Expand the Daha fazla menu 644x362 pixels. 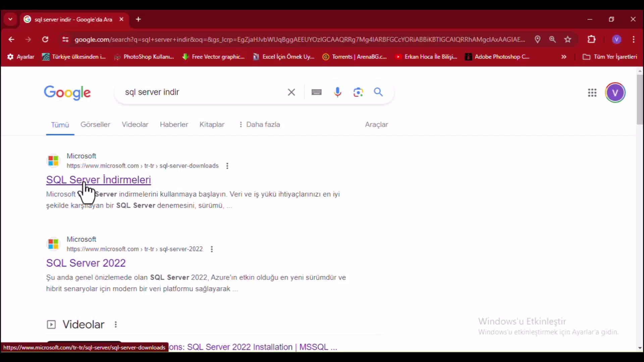point(259,125)
